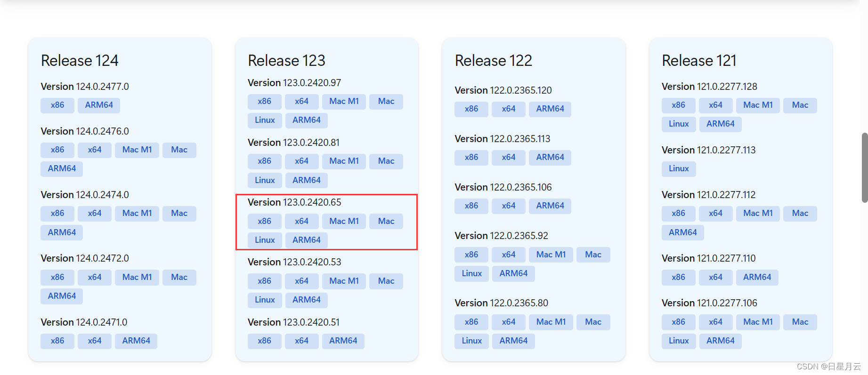Pick ARM64 under Version 123.0.2420.97
Screen dimensions: 868x375
click(307, 120)
